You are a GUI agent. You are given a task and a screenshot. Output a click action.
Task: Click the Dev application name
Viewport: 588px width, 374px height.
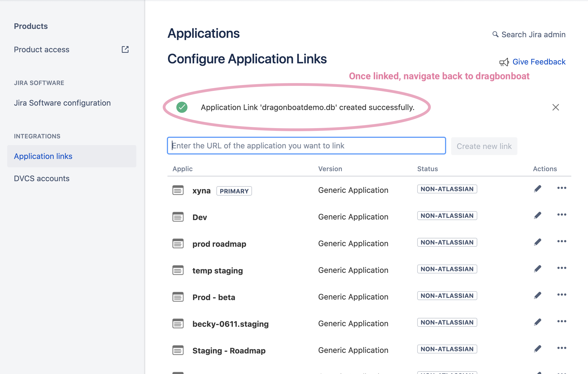pos(200,217)
